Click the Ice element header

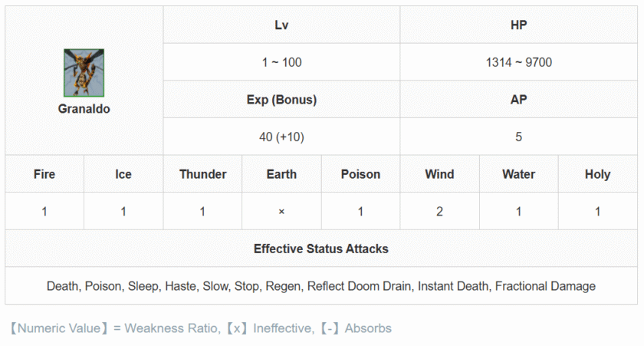click(x=123, y=174)
